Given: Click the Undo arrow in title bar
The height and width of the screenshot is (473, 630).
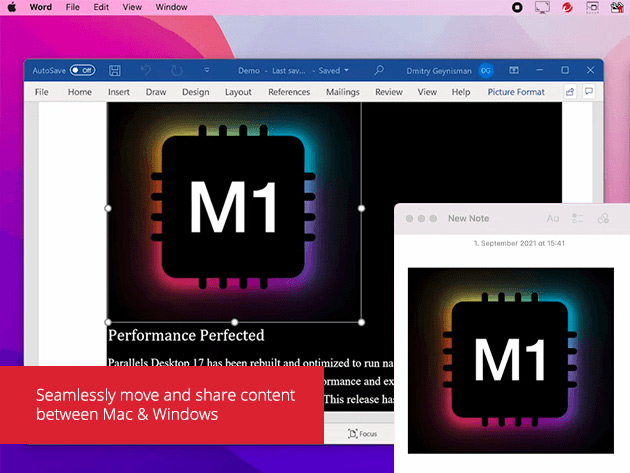Looking at the screenshot, I should click(146, 70).
